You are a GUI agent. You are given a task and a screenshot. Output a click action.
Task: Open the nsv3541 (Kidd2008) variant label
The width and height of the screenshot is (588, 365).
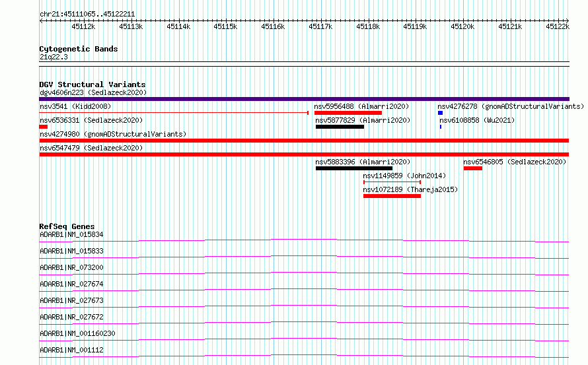[75, 106]
